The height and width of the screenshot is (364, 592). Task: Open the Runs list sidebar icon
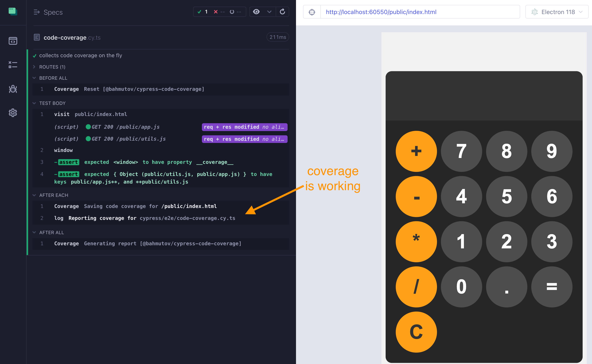point(13,65)
